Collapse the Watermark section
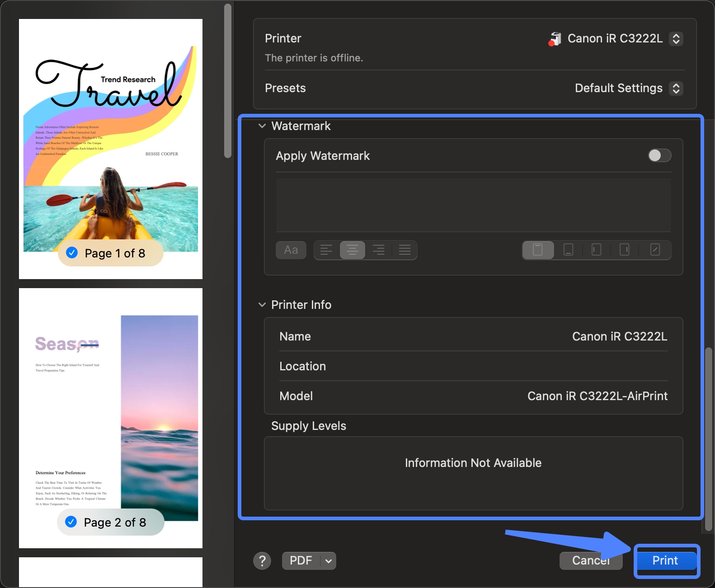The image size is (715, 588). click(x=262, y=126)
